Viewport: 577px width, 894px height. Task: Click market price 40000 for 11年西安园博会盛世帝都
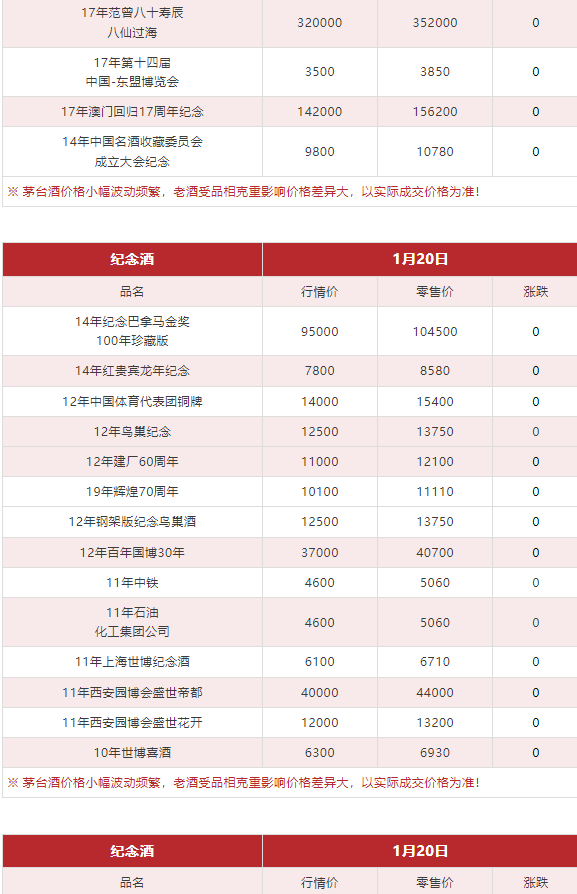click(x=320, y=693)
